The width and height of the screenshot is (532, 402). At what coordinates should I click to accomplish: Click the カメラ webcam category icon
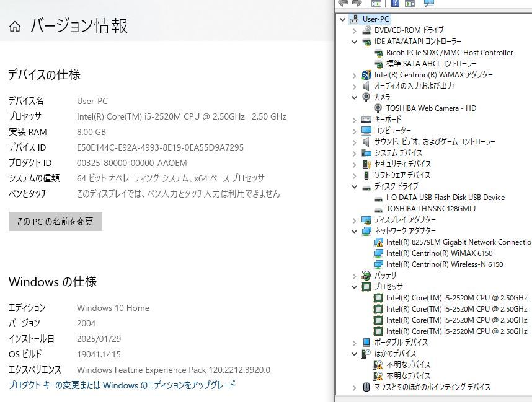(x=366, y=97)
